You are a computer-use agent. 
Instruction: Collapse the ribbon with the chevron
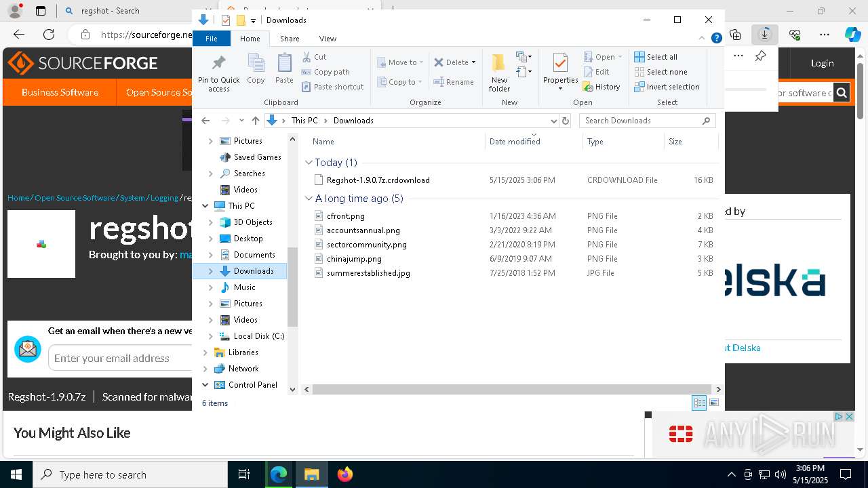click(703, 39)
